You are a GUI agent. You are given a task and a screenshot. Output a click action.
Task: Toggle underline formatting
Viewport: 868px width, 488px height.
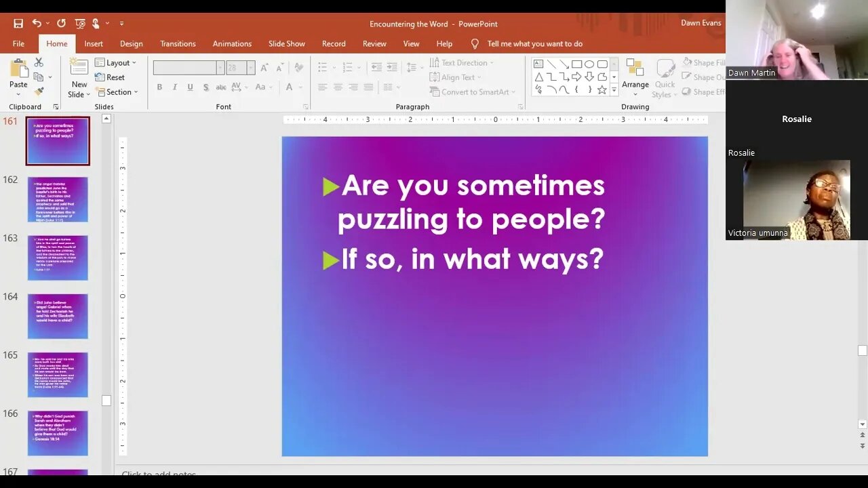[190, 87]
